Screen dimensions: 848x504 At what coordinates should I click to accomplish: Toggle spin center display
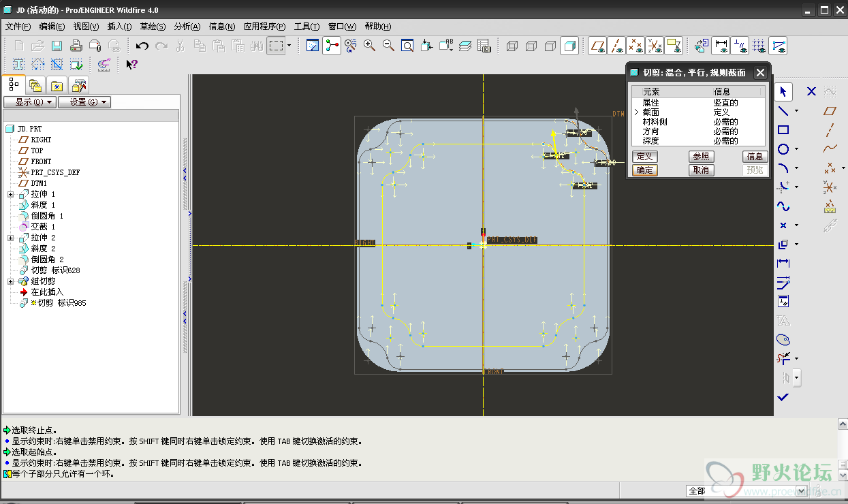click(x=332, y=46)
